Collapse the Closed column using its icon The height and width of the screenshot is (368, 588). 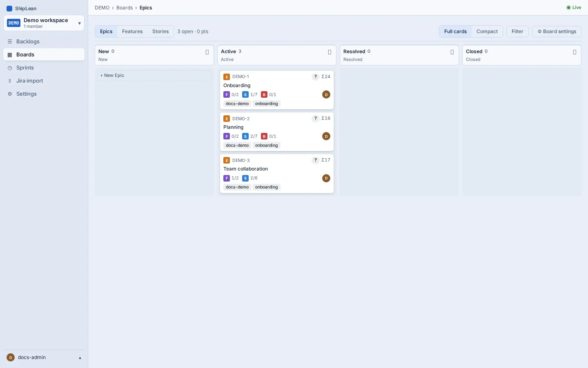click(575, 52)
